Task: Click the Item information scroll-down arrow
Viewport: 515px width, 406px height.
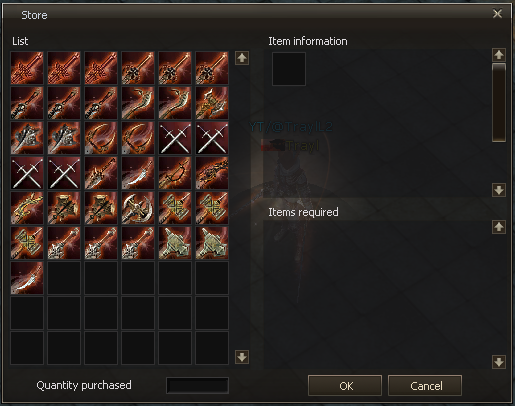Action: pyautogui.click(x=499, y=190)
